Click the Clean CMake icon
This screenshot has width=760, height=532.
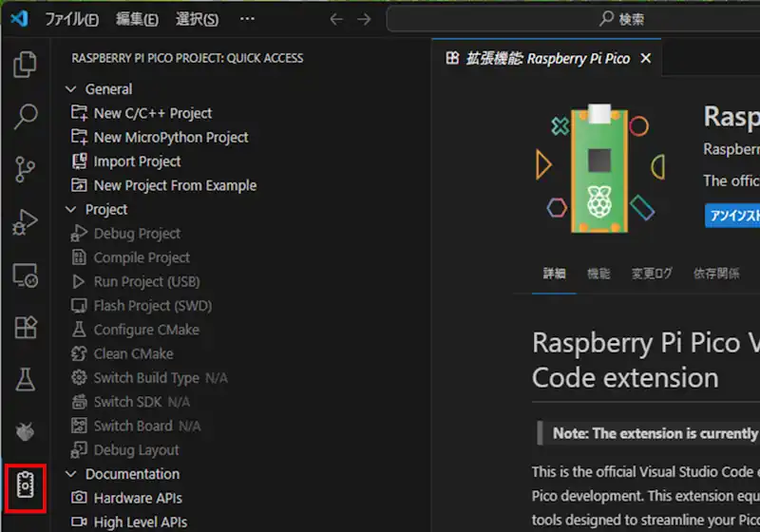coord(79,353)
